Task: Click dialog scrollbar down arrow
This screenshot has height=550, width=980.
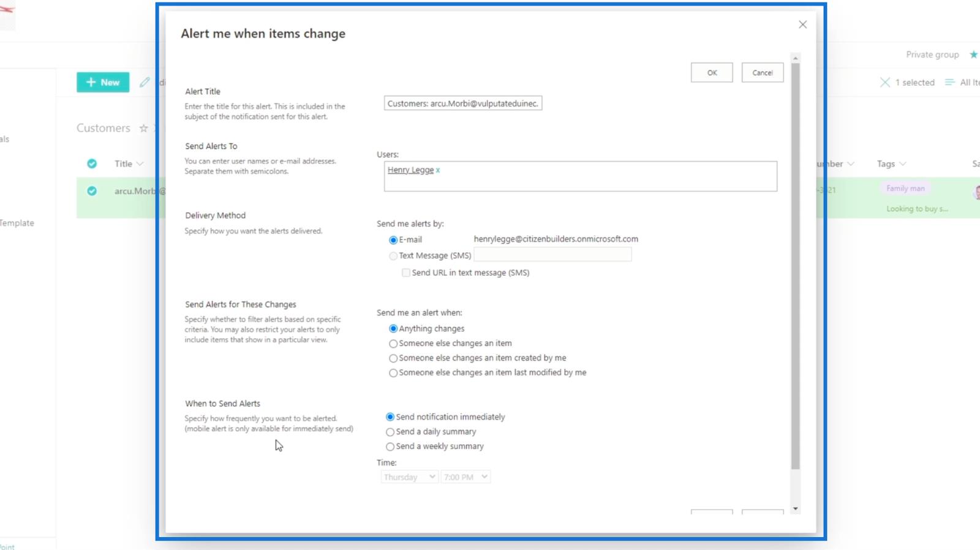Action: (x=795, y=509)
